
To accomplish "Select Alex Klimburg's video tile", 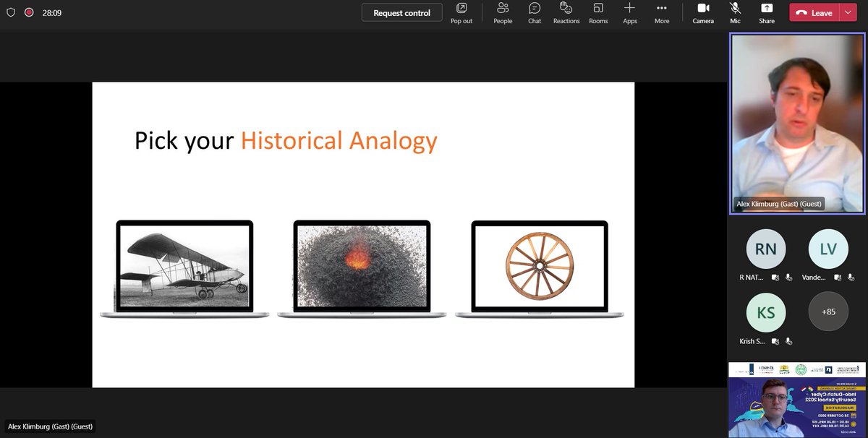I will coord(796,124).
